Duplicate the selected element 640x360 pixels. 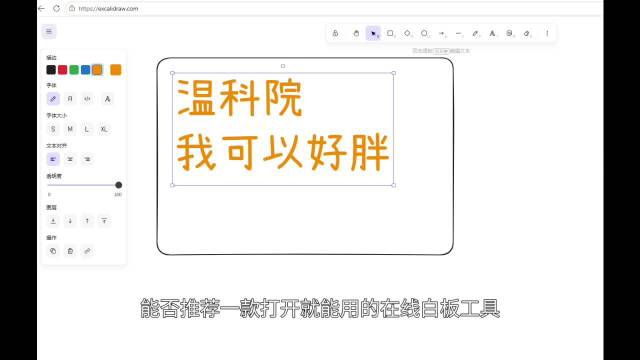(53, 251)
